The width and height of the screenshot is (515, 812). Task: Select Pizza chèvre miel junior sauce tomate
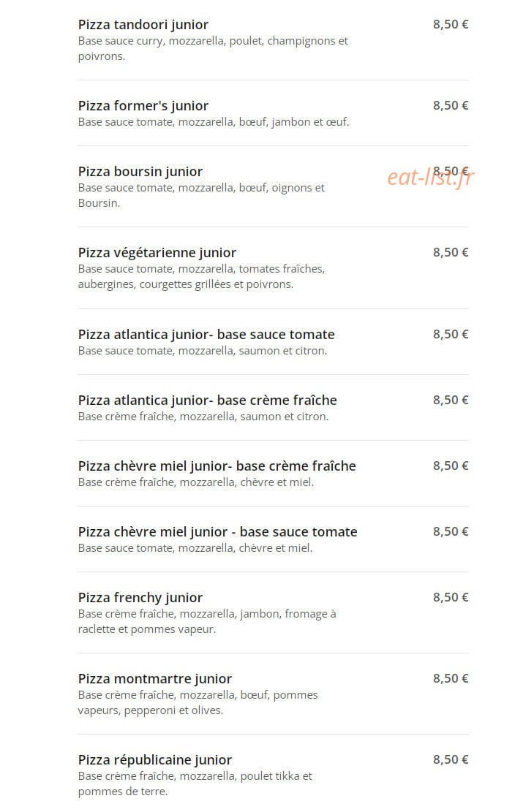tap(217, 532)
